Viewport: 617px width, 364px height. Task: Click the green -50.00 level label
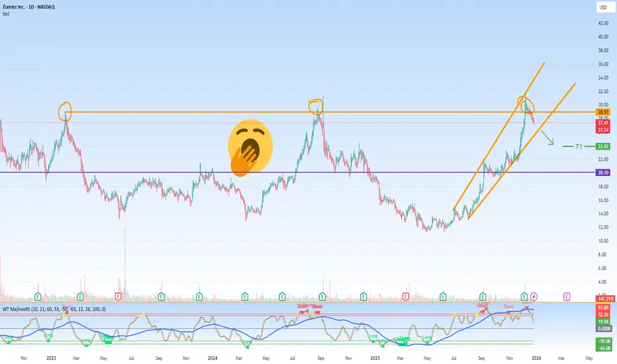click(604, 341)
